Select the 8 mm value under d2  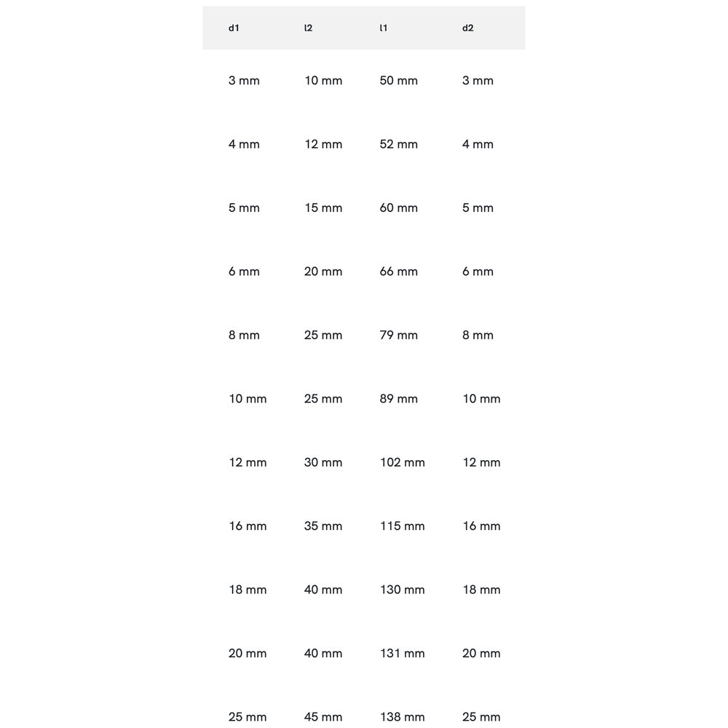tap(478, 336)
